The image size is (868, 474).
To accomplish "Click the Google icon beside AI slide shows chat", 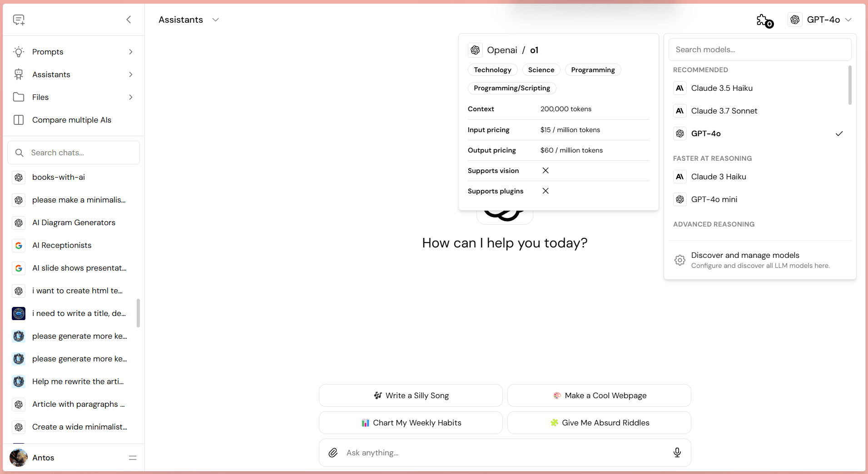I will [x=19, y=268].
